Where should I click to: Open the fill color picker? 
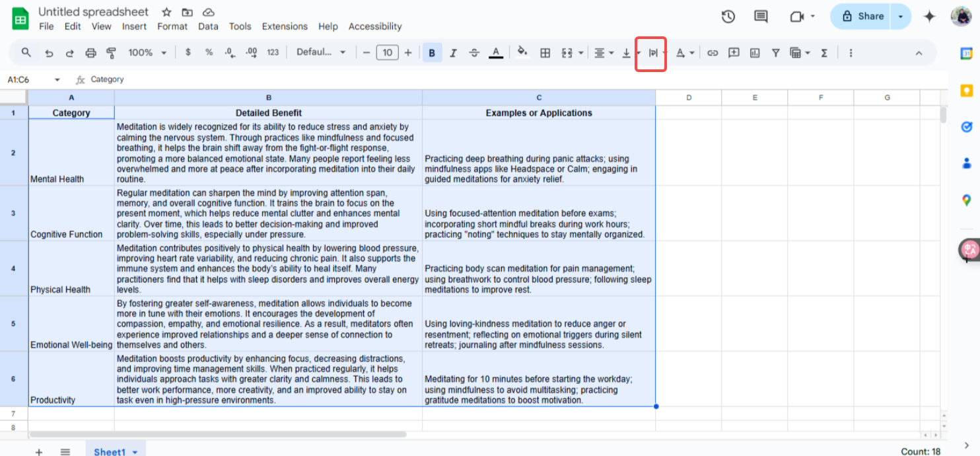(x=522, y=53)
